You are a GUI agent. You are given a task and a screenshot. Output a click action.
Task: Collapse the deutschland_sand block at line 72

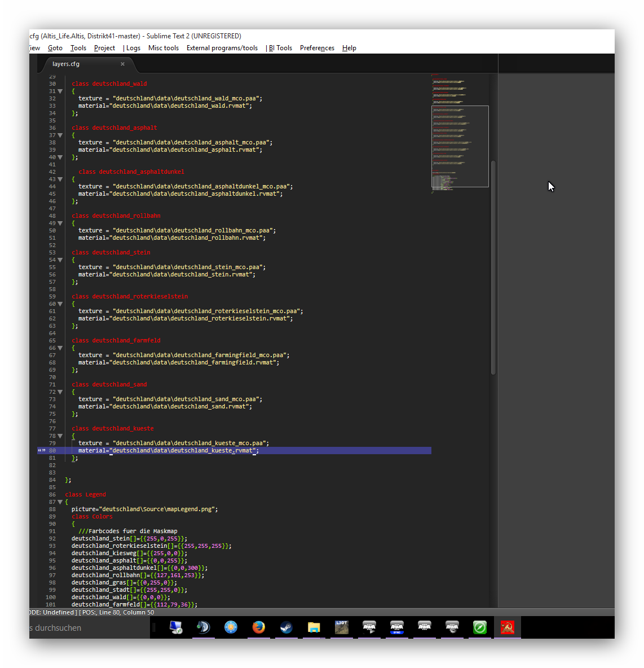pos(60,392)
